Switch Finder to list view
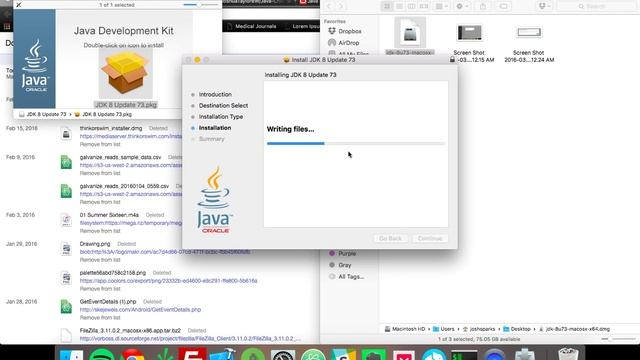The width and height of the screenshot is (640, 360). [x=399, y=6]
